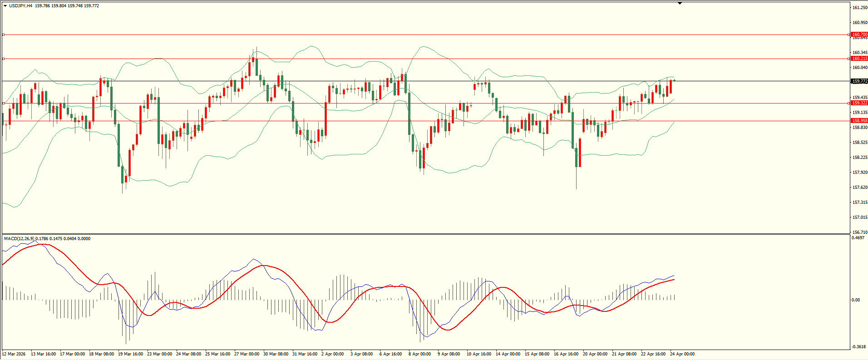The image size is (868, 360).
Task: Click right handle of the 160.700 line
Action: 849,35
